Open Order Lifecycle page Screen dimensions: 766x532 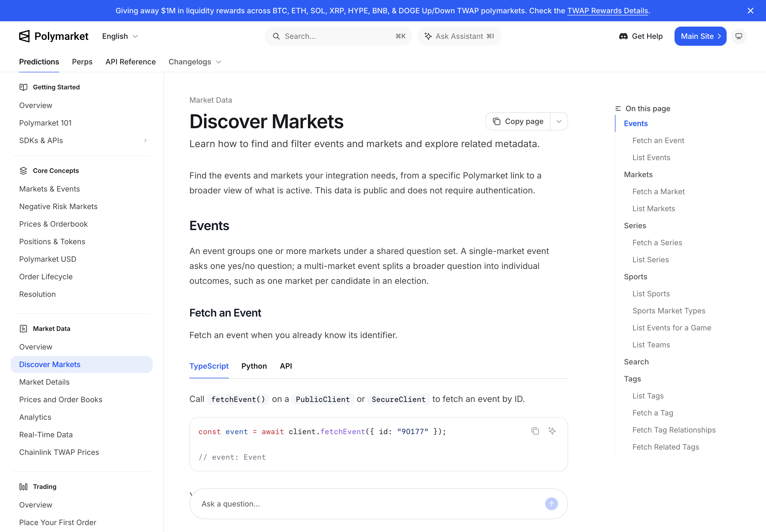(x=46, y=277)
